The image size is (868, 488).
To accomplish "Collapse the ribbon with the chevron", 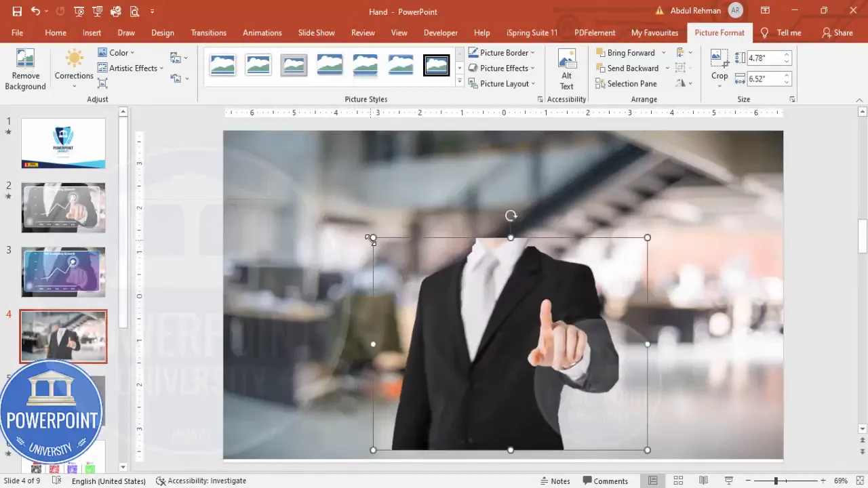I will pyautogui.click(x=859, y=100).
